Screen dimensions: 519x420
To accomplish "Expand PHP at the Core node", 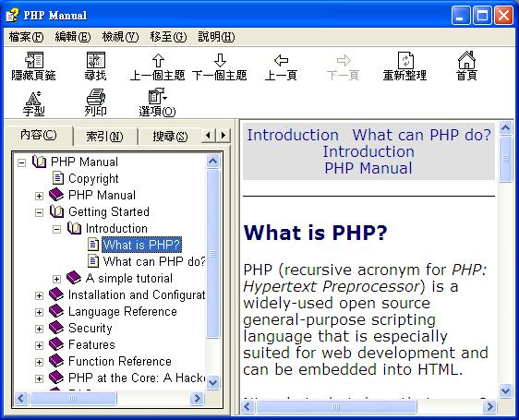I will [x=39, y=378].
